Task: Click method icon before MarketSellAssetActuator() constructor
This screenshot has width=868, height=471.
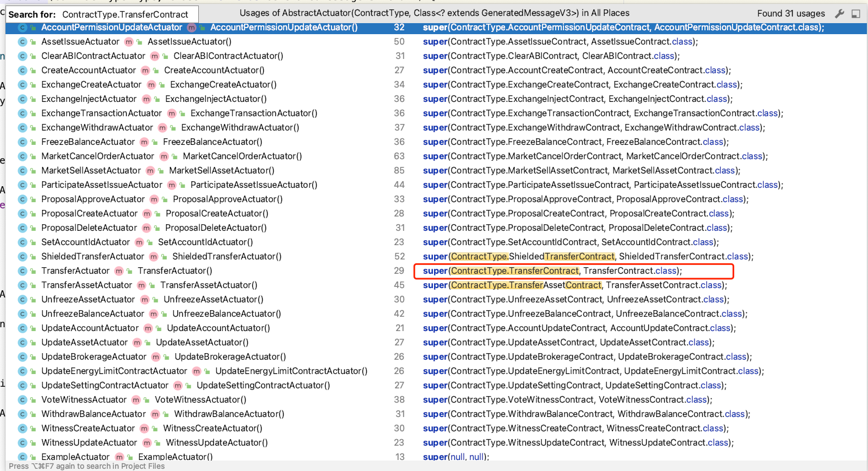Action: point(150,171)
